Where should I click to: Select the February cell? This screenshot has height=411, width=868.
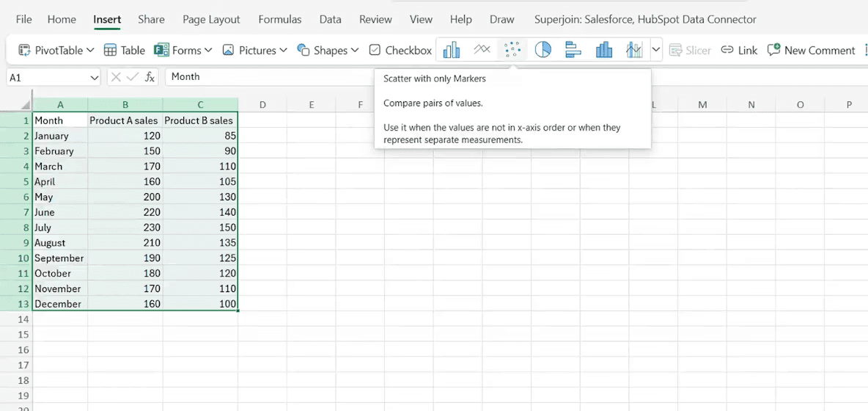click(60, 150)
